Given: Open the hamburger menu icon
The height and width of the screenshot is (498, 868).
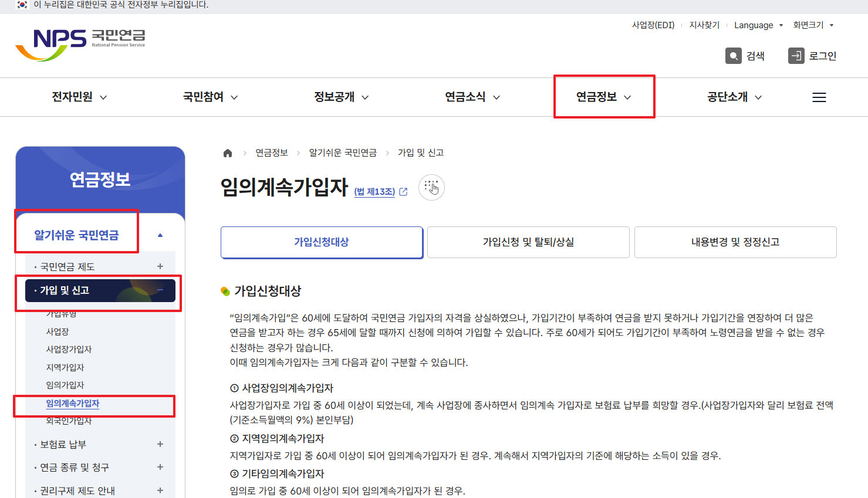Looking at the screenshot, I should pos(819,97).
